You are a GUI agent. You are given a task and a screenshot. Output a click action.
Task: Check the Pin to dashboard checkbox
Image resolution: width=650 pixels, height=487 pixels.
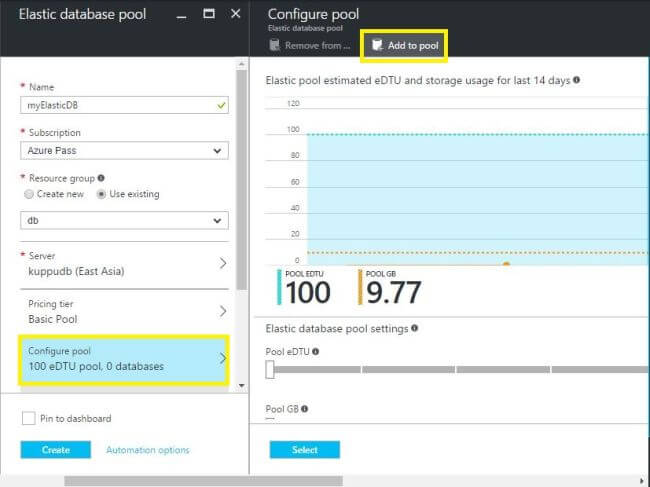[29, 418]
